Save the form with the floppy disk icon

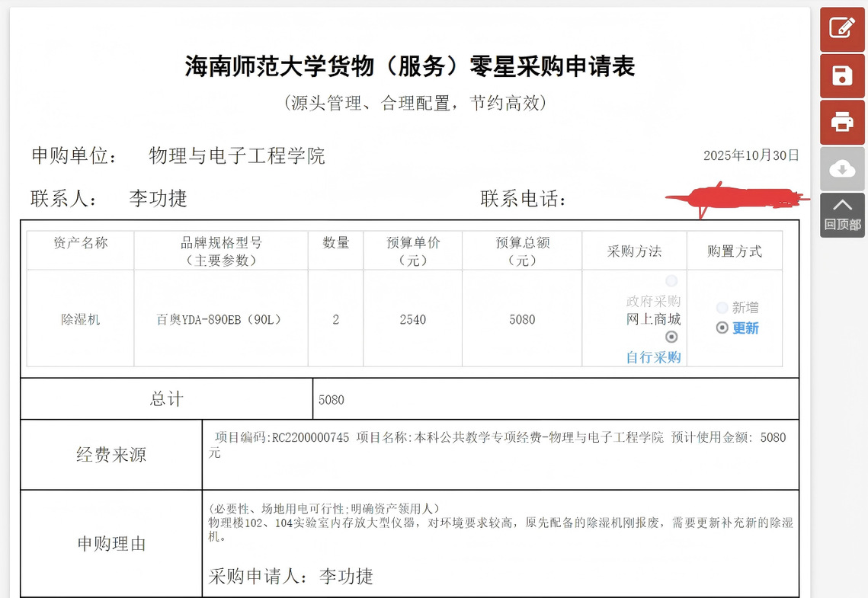click(841, 76)
